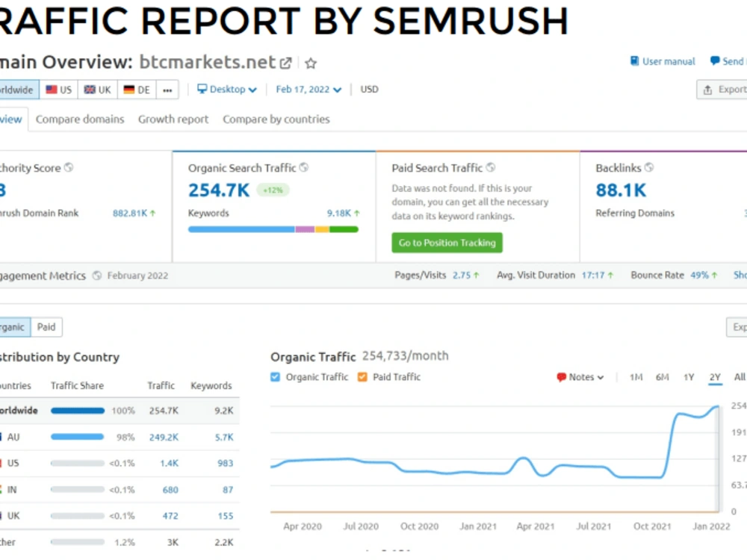The image size is (747, 560).
Task: Select the UK flag database
Action: click(x=98, y=90)
